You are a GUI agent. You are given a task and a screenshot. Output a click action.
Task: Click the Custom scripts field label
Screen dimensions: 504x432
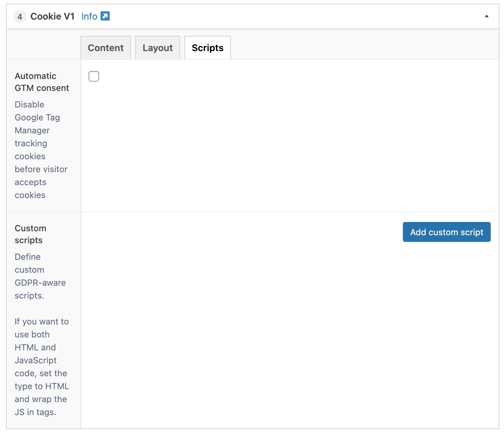pyautogui.click(x=31, y=234)
